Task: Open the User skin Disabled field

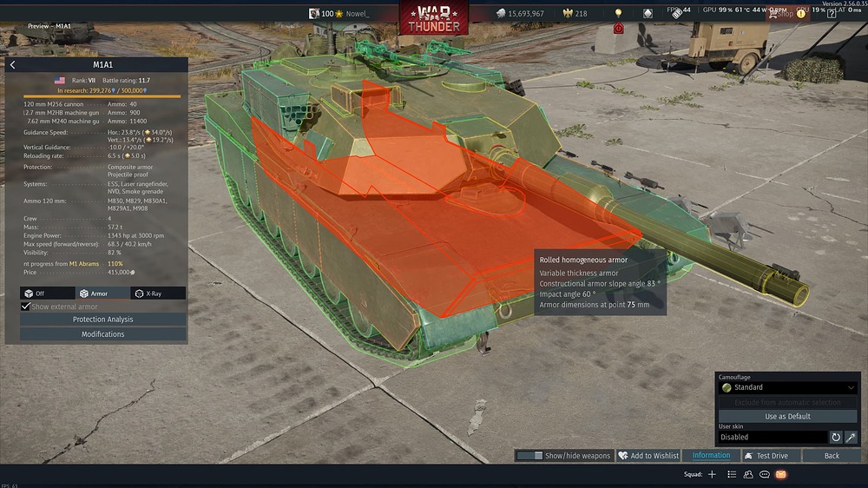Action: point(773,437)
